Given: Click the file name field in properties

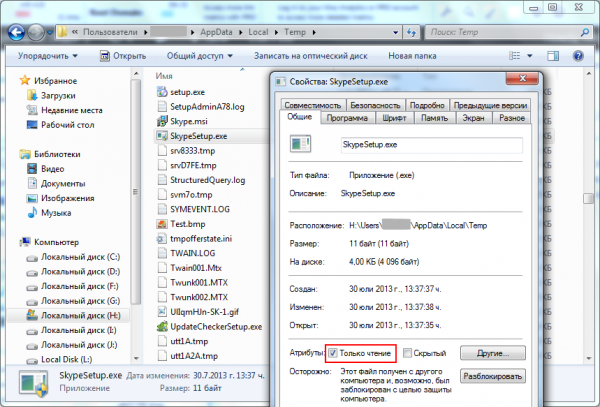Looking at the screenshot, I should 431,145.
